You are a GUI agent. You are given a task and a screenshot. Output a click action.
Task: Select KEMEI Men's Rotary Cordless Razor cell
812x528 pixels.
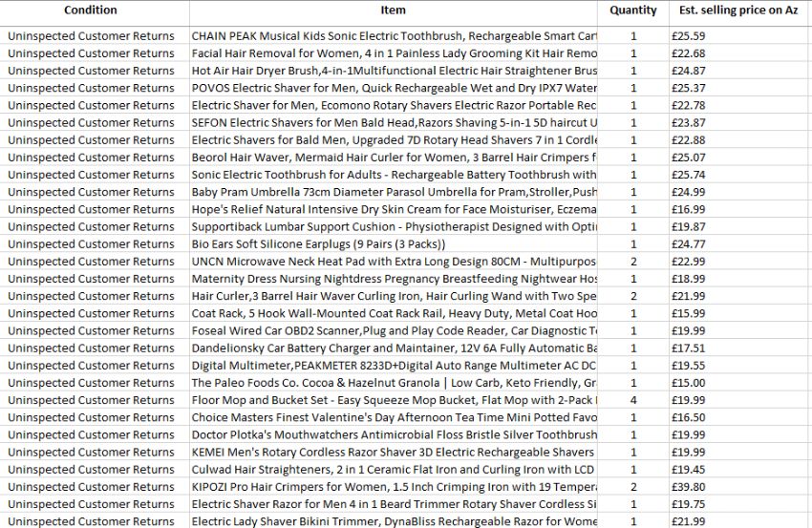click(394, 452)
